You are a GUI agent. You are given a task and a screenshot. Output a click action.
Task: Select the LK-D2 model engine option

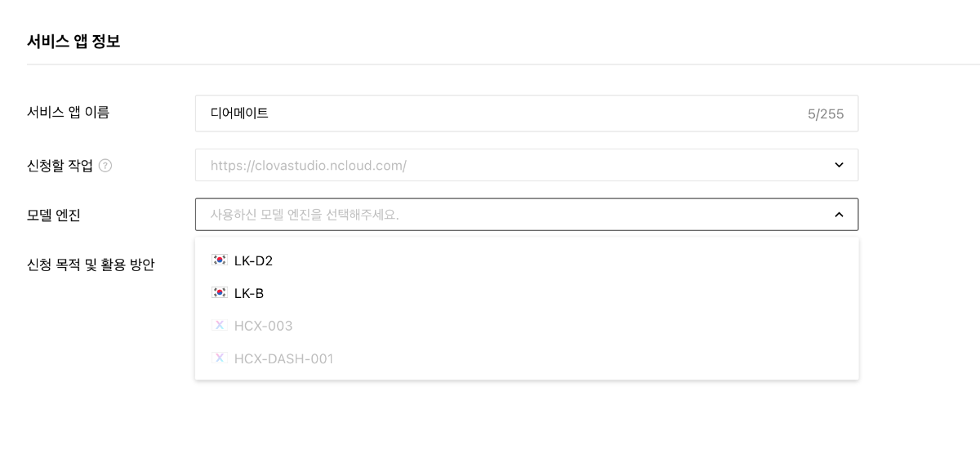pyautogui.click(x=527, y=260)
